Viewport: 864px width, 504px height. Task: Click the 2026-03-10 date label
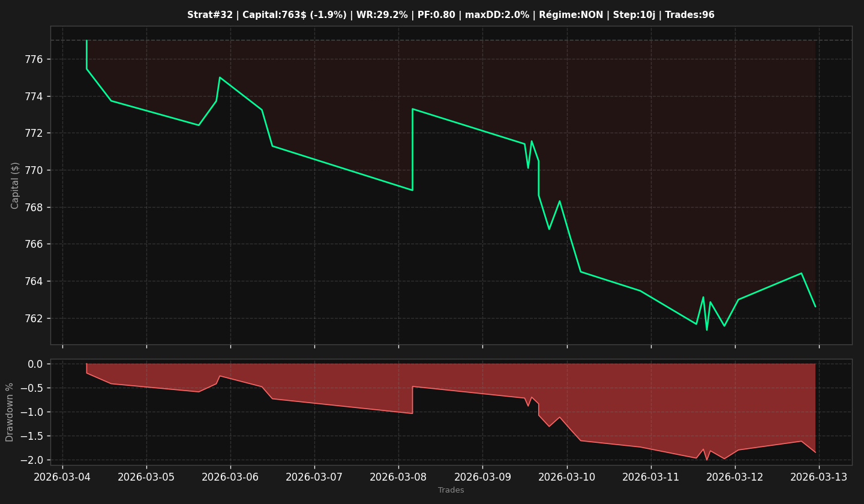coord(567,477)
